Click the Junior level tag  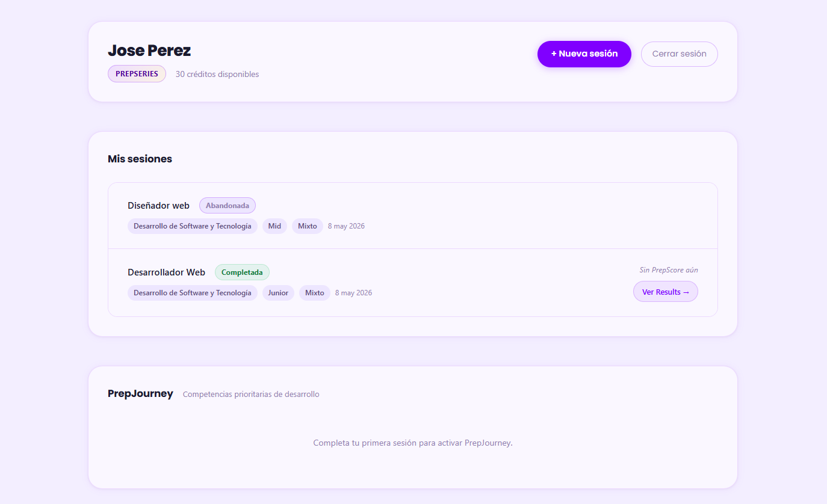pyautogui.click(x=278, y=293)
